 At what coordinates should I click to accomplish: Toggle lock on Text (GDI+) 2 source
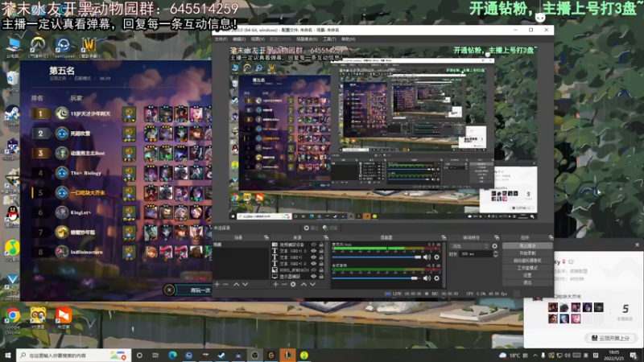click(321, 264)
